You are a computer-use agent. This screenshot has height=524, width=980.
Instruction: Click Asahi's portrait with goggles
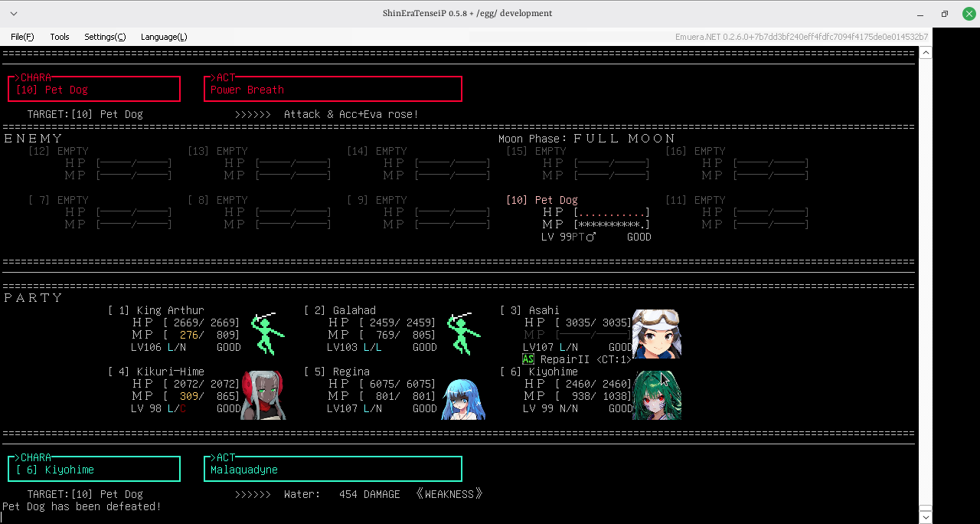coord(656,333)
